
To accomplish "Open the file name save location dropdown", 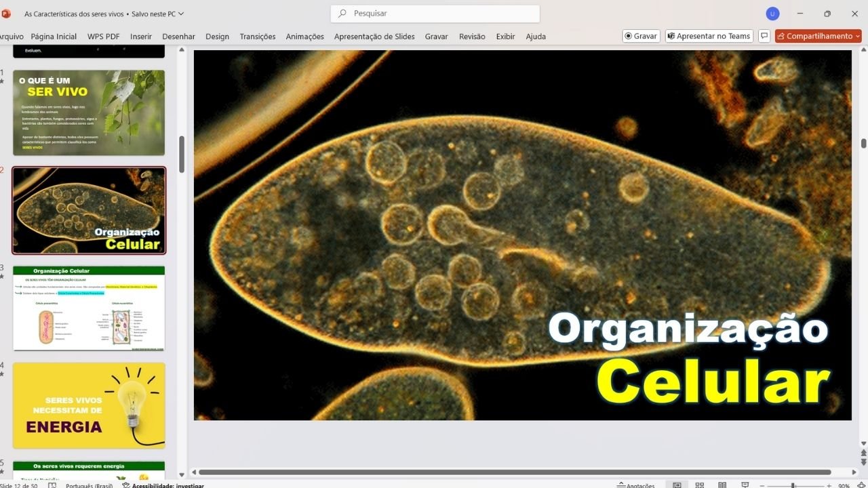I will click(180, 14).
